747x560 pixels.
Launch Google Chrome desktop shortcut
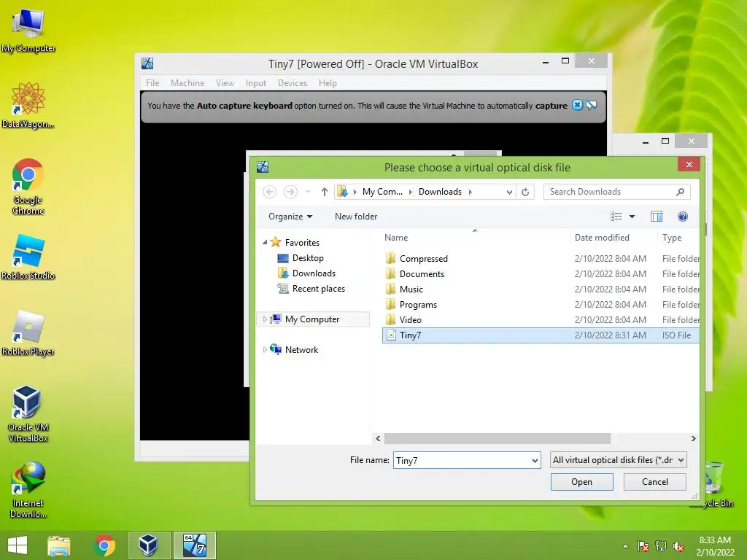coord(28,186)
